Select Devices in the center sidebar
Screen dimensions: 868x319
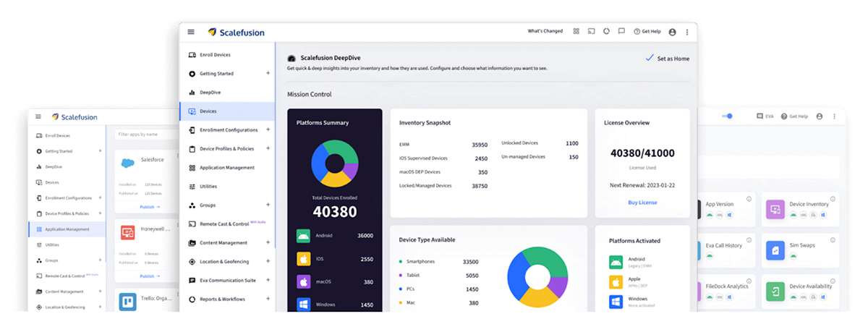[227, 111]
